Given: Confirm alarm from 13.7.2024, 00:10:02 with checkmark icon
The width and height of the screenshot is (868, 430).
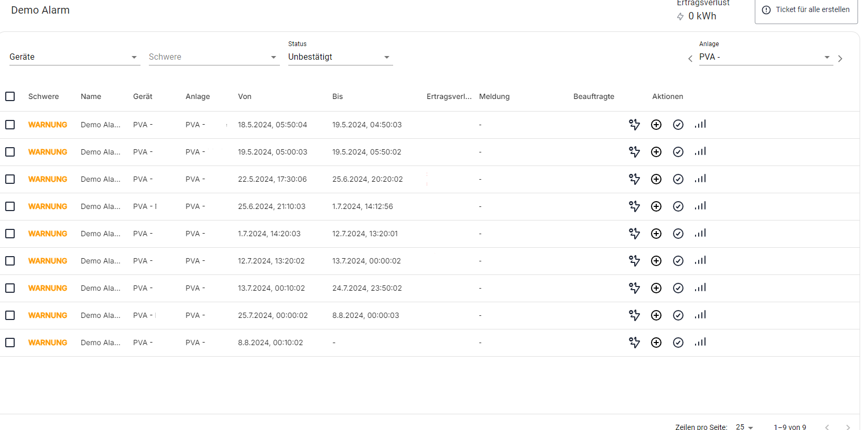Looking at the screenshot, I should pyautogui.click(x=678, y=288).
